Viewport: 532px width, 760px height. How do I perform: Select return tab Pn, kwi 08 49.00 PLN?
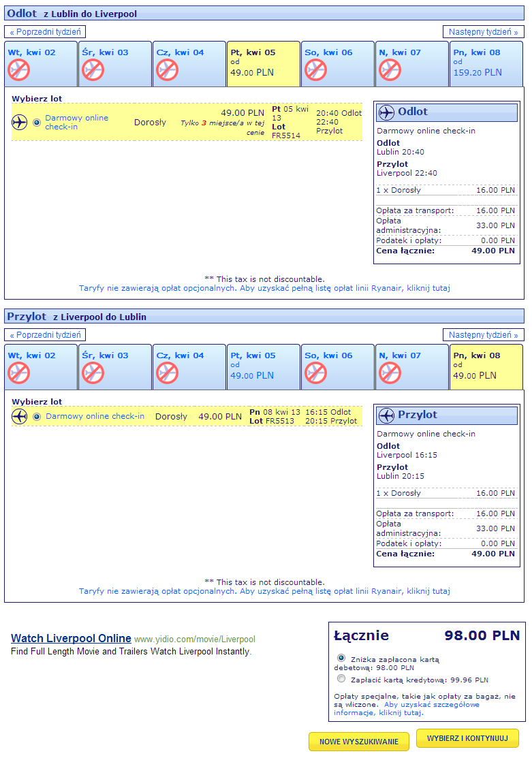[486, 367]
